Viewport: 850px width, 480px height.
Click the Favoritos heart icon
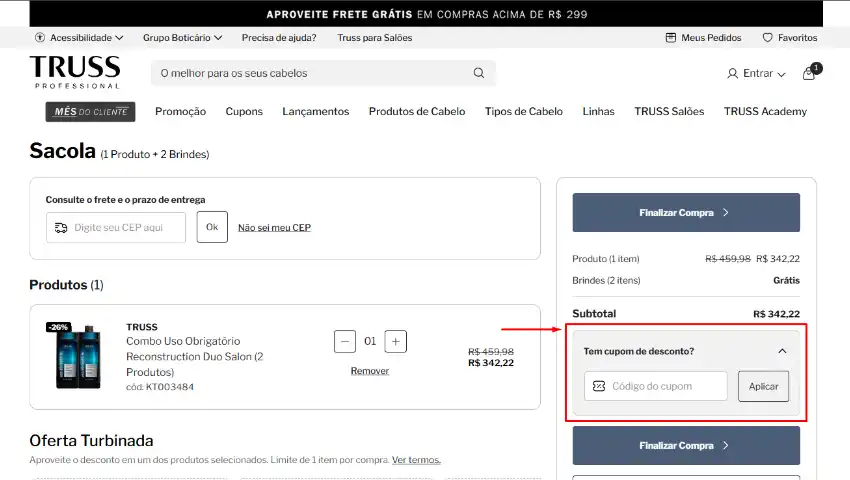(x=767, y=37)
